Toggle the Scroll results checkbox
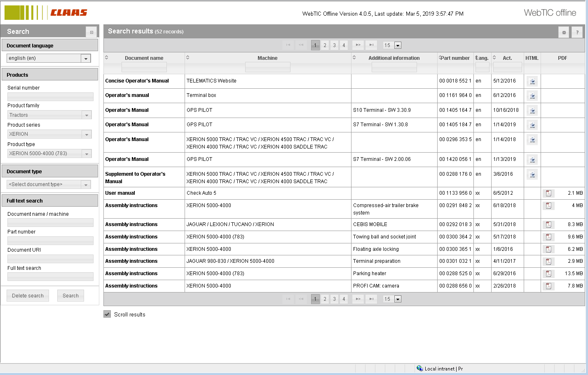Viewport: 588px width, 375px height. tap(107, 314)
